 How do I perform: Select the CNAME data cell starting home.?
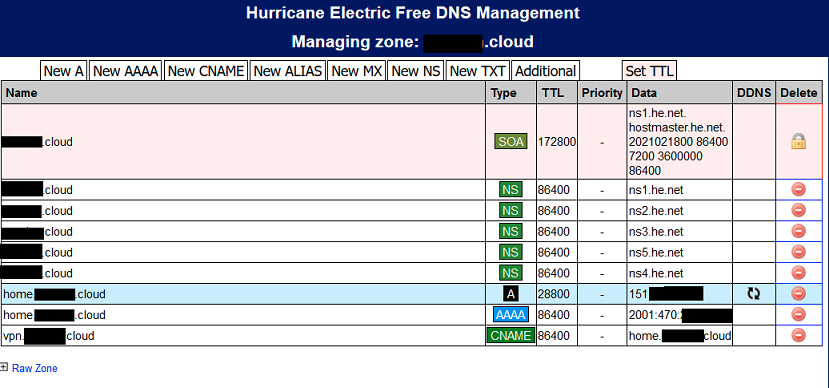coord(679,335)
